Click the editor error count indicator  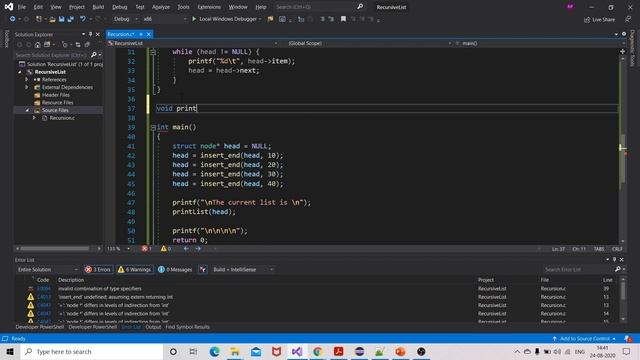point(147,248)
